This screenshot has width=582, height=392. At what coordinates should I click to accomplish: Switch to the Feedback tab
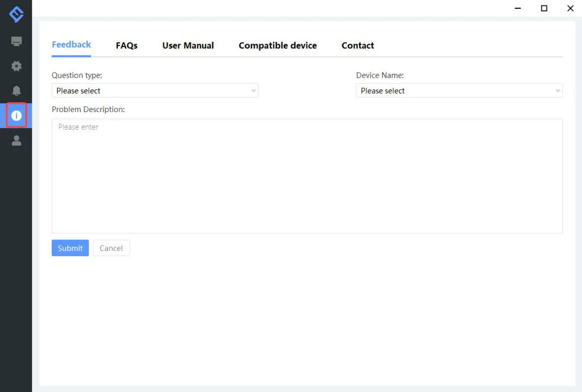point(71,45)
